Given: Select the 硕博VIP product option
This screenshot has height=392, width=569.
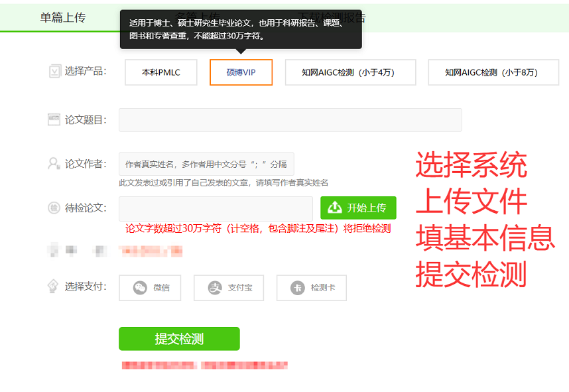Looking at the screenshot, I should (x=241, y=72).
